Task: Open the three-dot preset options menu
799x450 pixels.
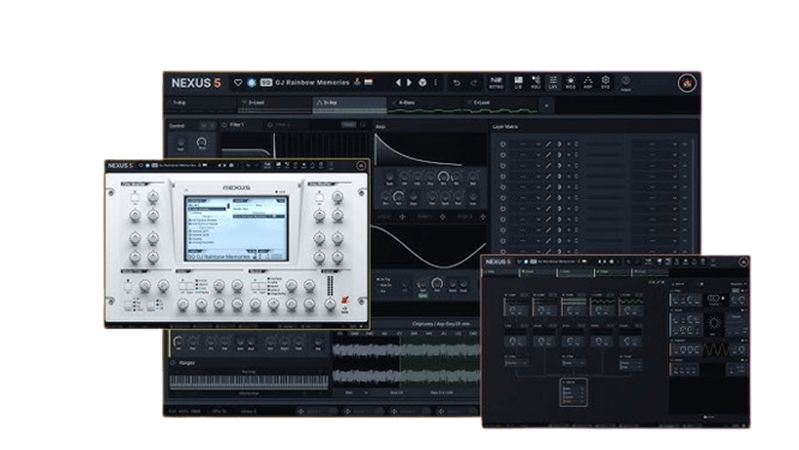Action: (435, 83)
